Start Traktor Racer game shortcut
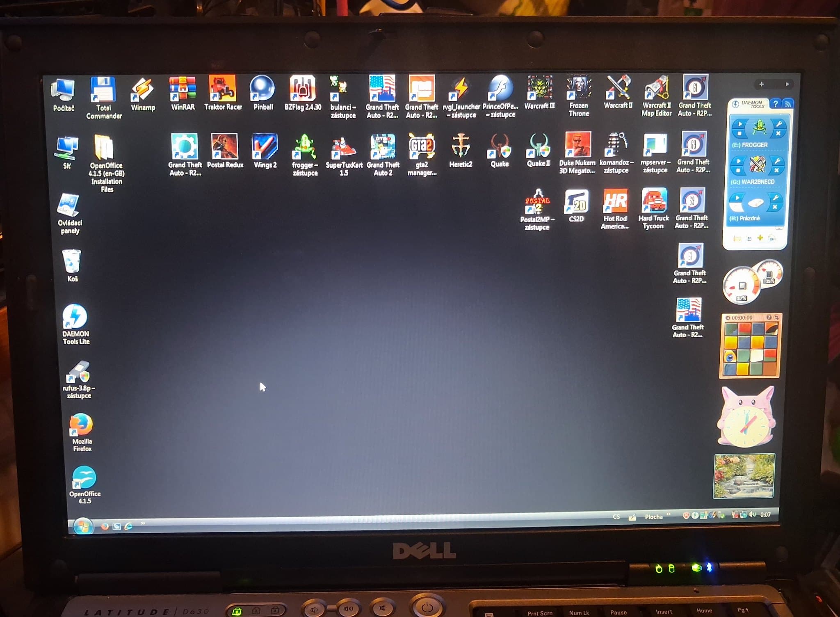 (x=223, y=94)
